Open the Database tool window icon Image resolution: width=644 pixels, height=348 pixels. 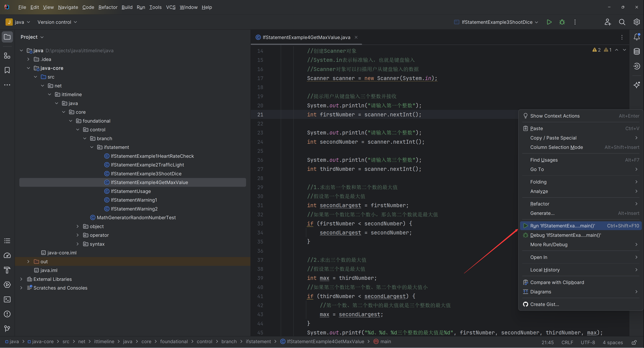637,51
